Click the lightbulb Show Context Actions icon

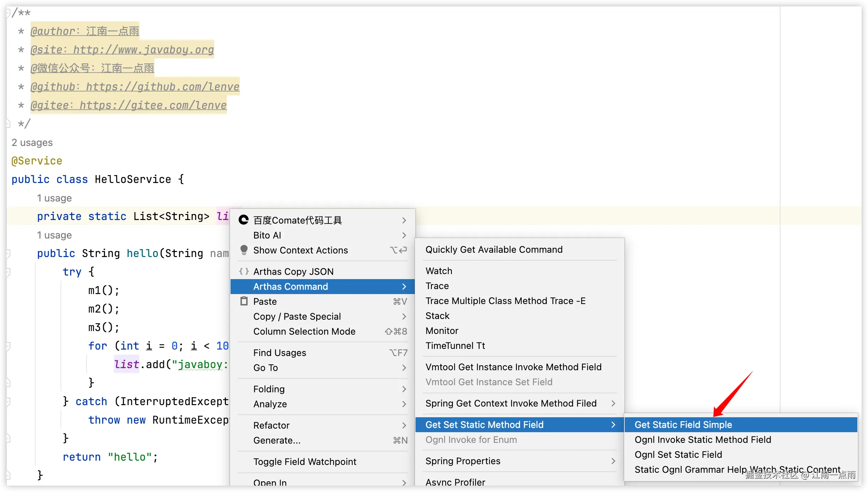click(244, 250)
